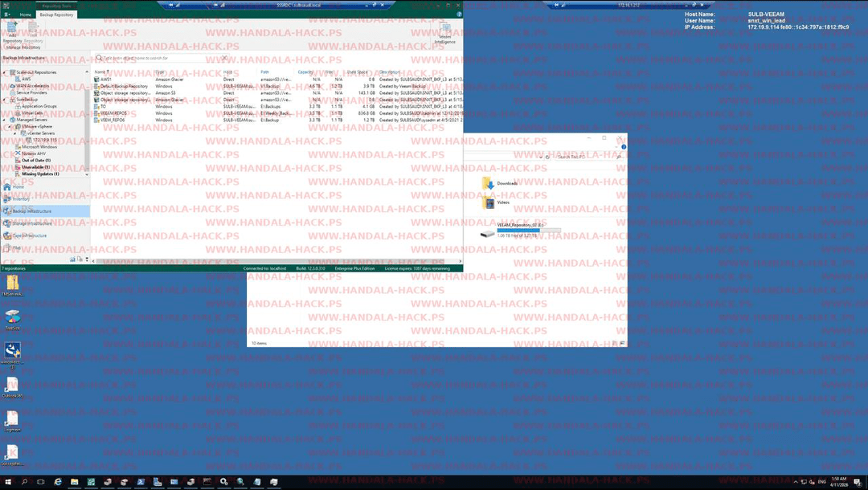Open the Inventory navigation view
This screenshot has height=490, width=868.
click(44, 199)
